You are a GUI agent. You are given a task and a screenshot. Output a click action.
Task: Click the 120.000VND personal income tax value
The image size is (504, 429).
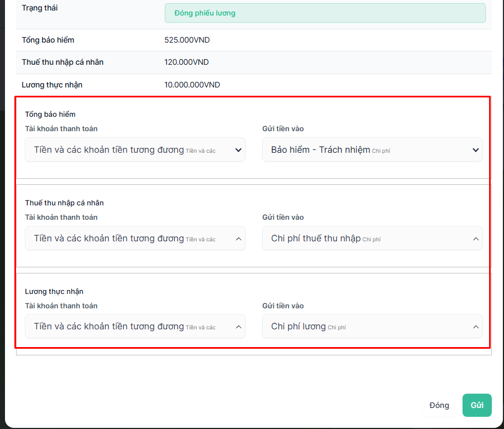coord(186,63)
